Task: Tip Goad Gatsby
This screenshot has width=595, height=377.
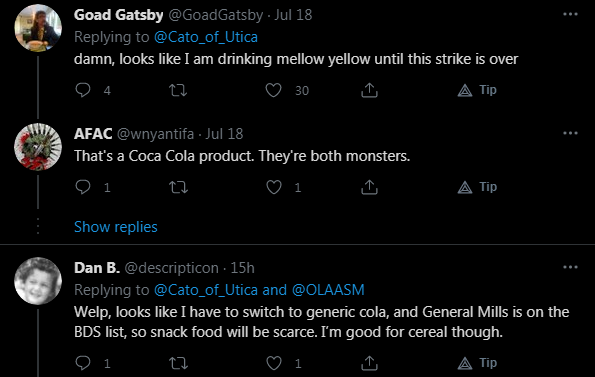Action: click(477, 90)
